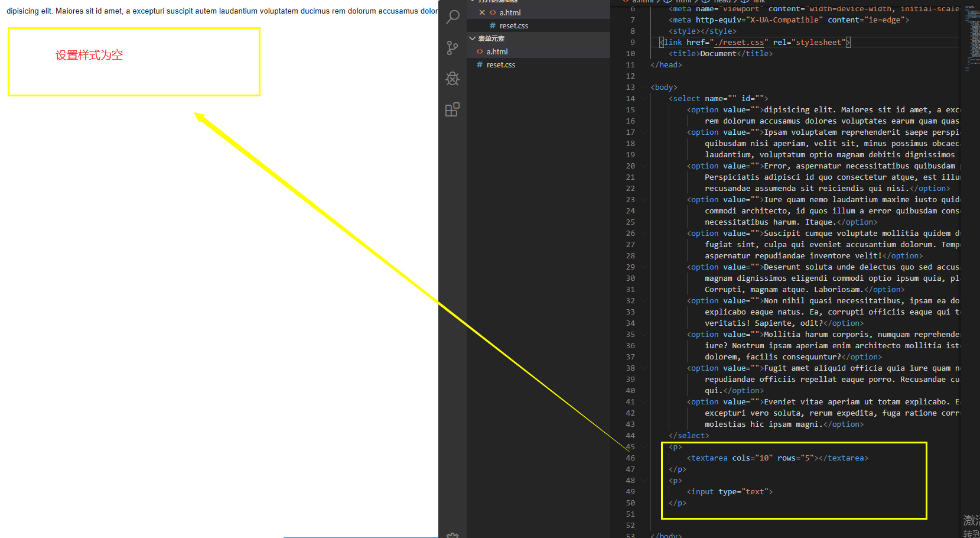
Task: Fold the option tag at line 15
Action: click(x=644, y=109)
